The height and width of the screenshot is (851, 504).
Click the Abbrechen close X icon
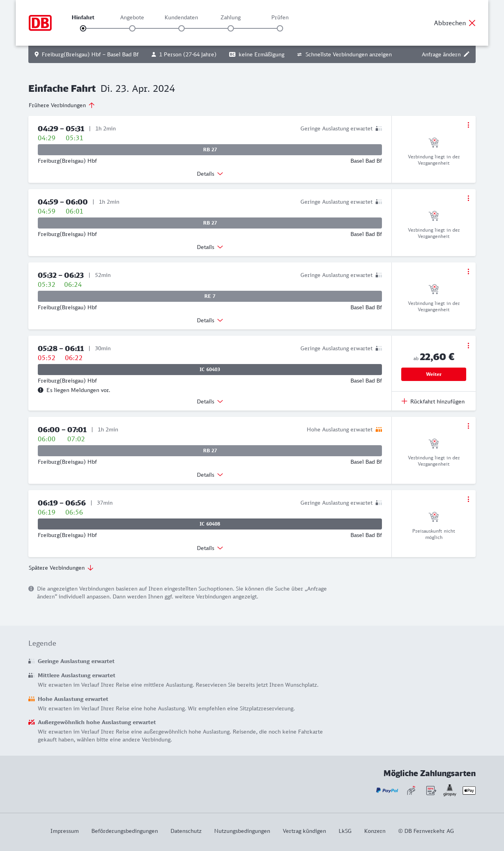[472, 23]
